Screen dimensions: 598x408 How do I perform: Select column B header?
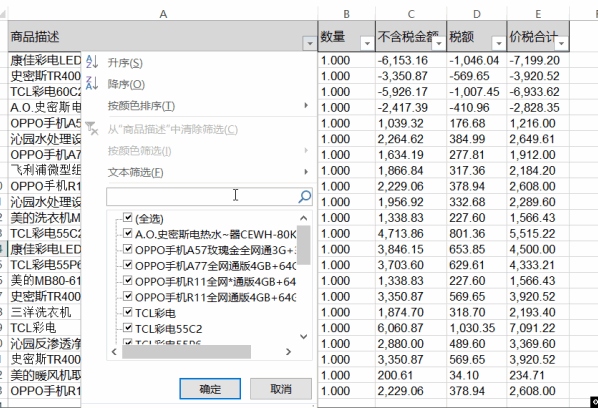(x=346, y=14)
